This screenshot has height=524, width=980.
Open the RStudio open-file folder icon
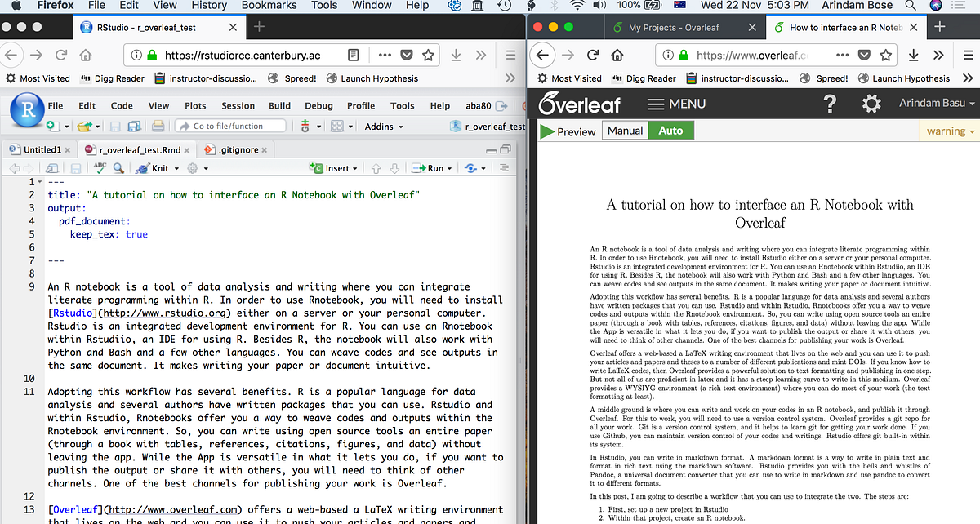(x=82, y=127)
